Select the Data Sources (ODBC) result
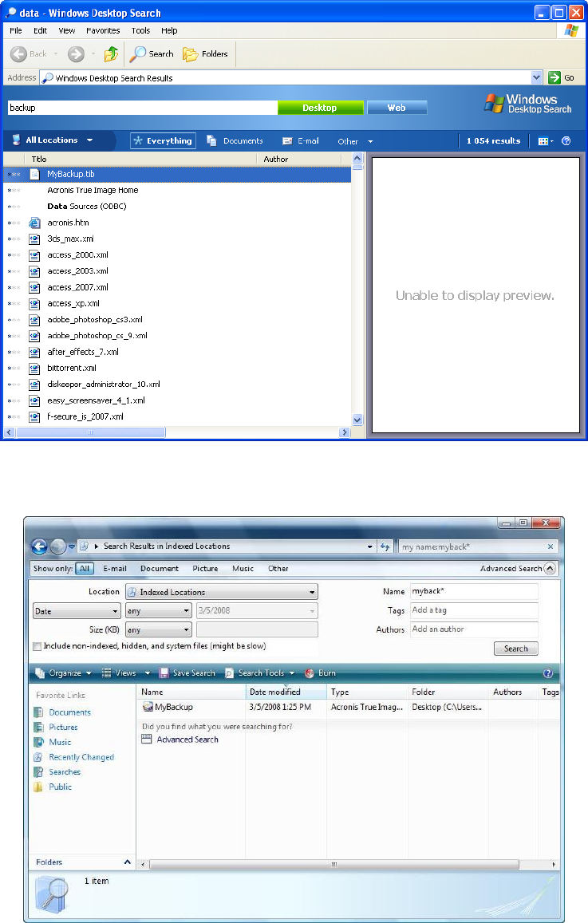Image resolution: width=588 pixels, height=923 pixels. pyautogui.click(x=86, y=207)
